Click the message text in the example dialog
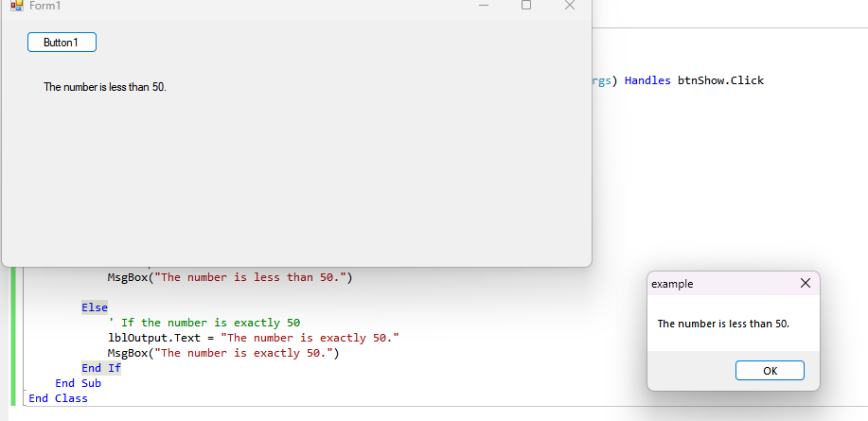The height and width of the screenshot is (421, 868). click(x=723, y=324)
